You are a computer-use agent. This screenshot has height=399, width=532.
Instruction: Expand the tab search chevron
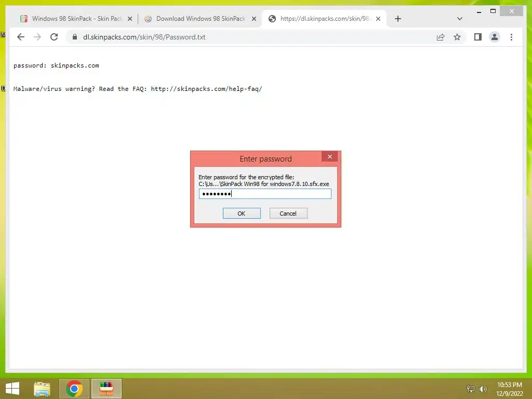459,19
